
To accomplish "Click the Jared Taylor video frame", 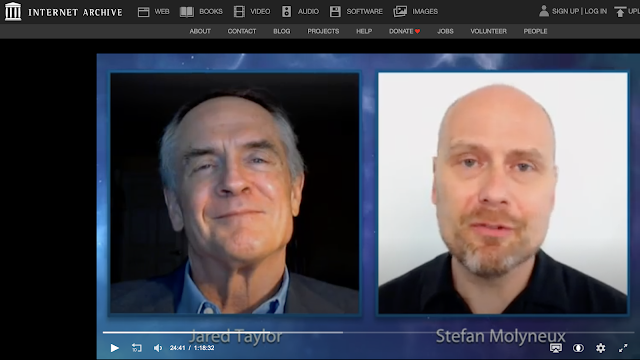I will point(235,193).
